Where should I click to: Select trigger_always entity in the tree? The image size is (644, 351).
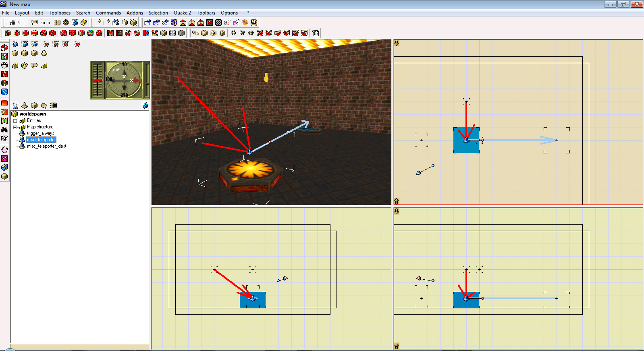[x=40, y=133]
